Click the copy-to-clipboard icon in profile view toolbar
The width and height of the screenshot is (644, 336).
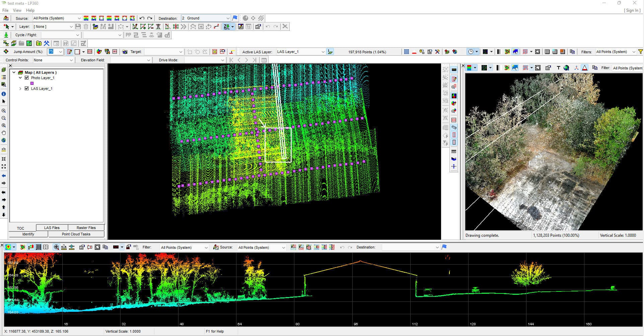tap(105, 247)
